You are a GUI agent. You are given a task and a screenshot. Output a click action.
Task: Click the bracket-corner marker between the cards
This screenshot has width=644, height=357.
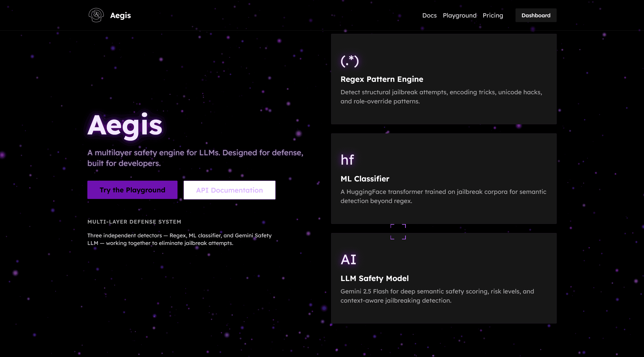pyautogui.click(x=398, y=232)
